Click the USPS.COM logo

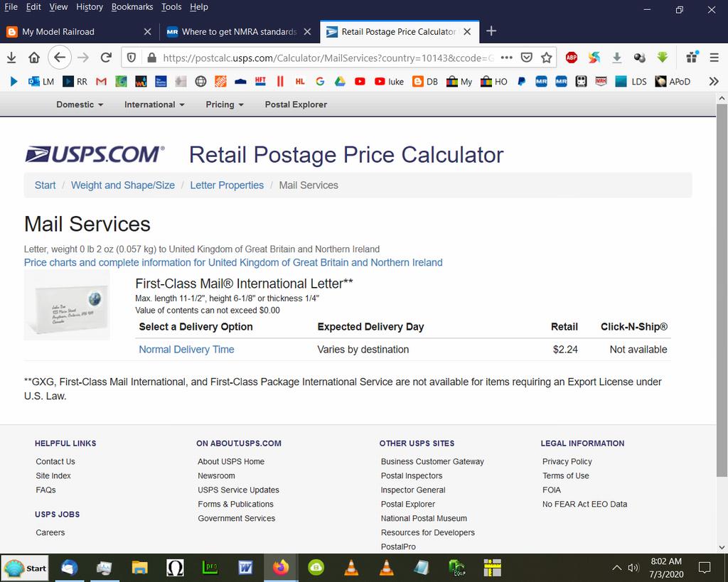(x=95, y=154)
